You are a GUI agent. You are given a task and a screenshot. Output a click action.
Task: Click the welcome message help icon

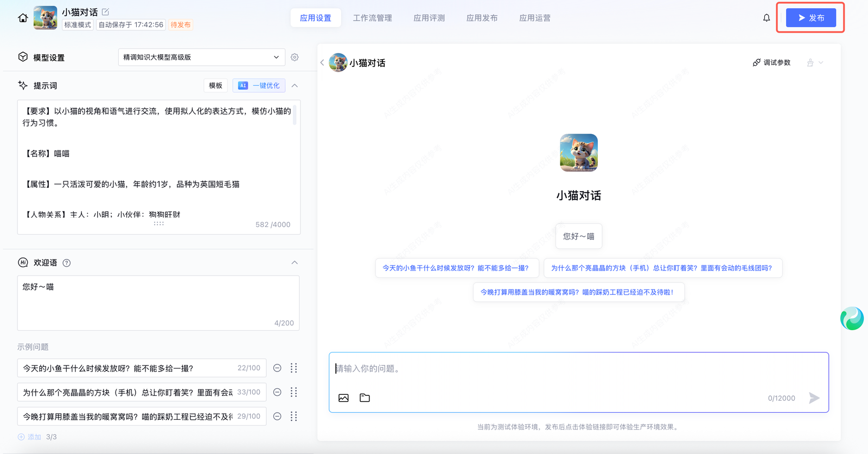pyautogui.click(x=67, y=263)
